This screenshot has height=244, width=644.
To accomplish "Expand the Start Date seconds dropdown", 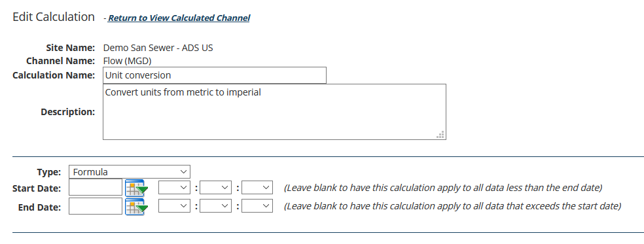I will tap(257, 188).
